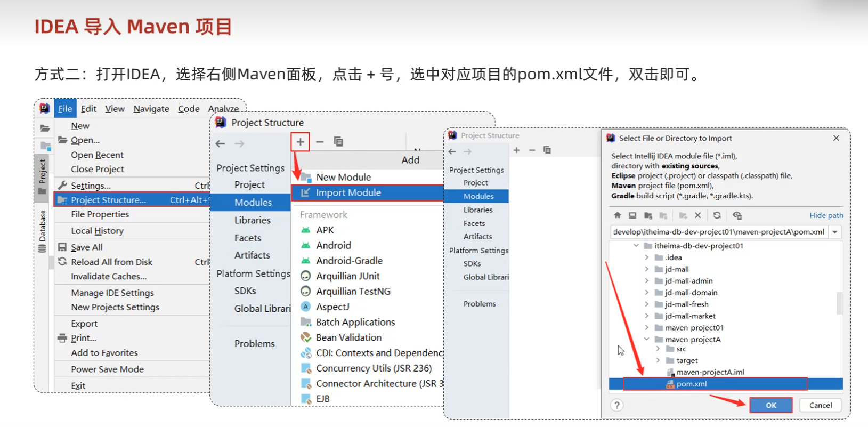Click the OK button

click(x=771, y=405)
